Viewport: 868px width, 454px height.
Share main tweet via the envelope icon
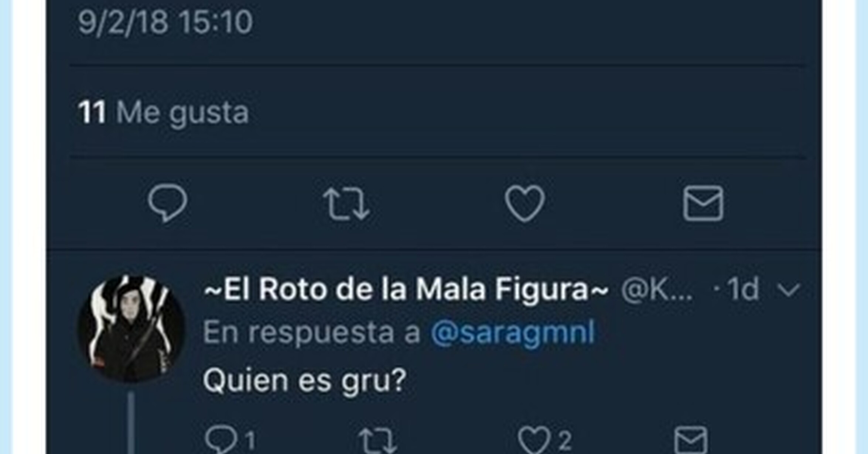(703, 203)
